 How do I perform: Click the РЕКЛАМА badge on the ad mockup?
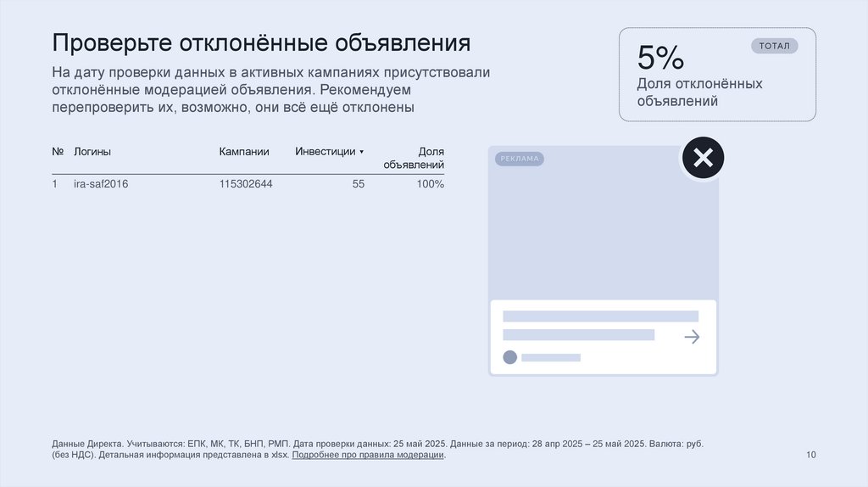(x=520, y=159)
